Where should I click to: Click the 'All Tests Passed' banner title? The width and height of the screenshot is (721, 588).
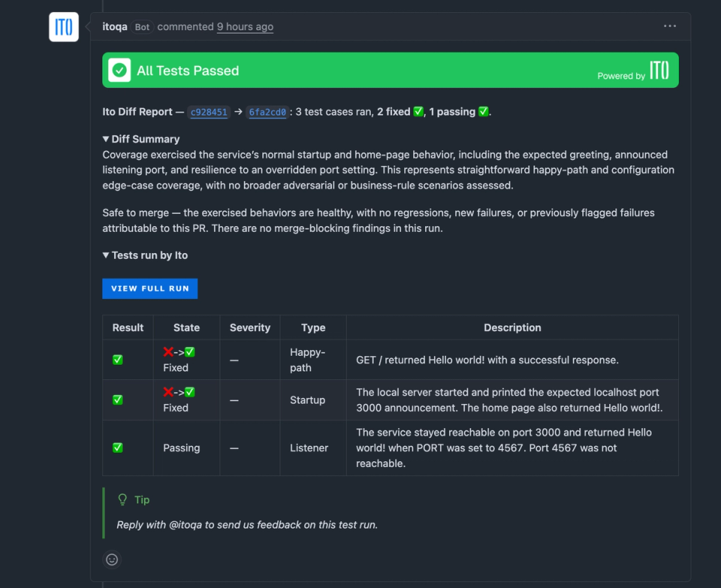point(188,71)
